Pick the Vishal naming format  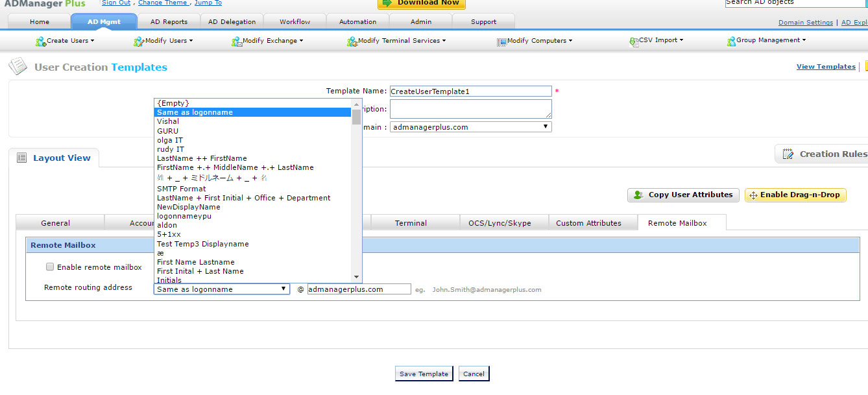pyautogui.click(x=252, y=121)
